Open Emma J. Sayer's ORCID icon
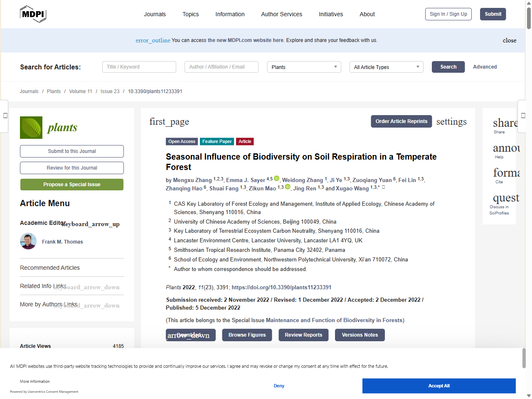The height and width of the screenshot is (399, 532). (x=277, y=179)
